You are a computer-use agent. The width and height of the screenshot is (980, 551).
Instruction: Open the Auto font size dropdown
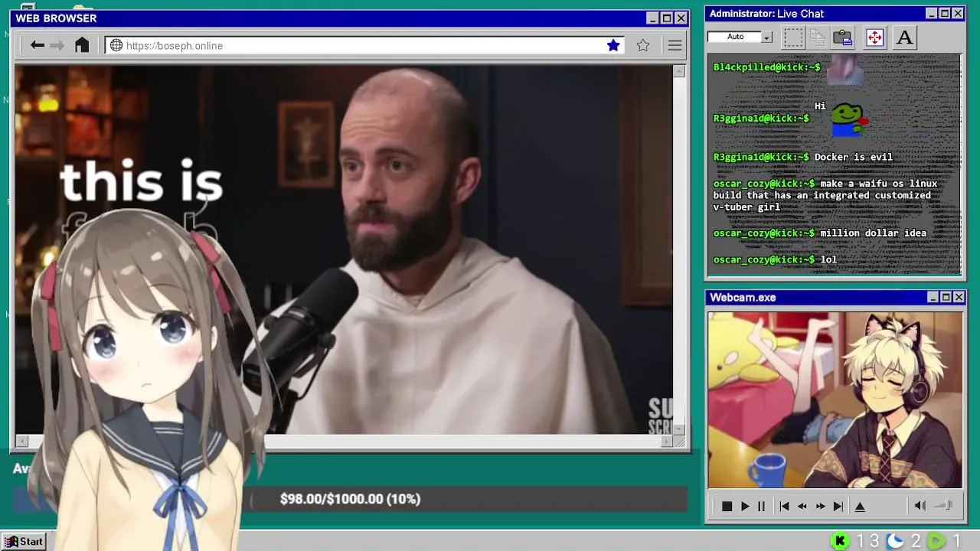tap(766, 37)
